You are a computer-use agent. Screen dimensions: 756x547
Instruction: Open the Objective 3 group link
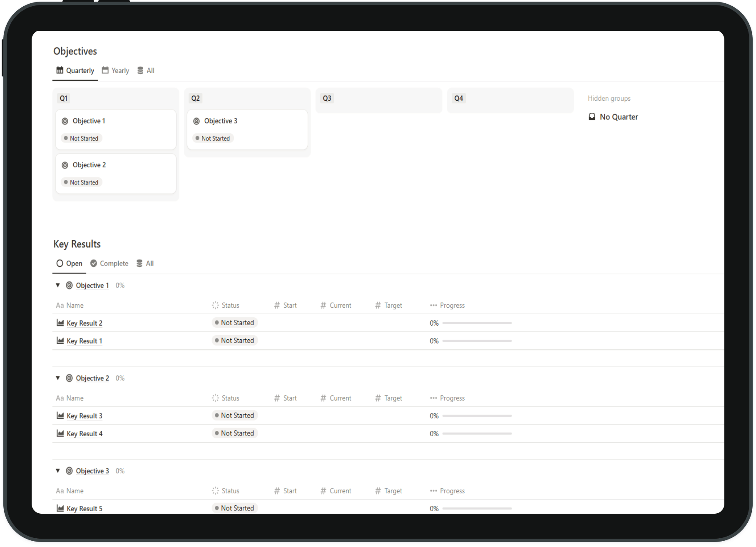point(92,471)
